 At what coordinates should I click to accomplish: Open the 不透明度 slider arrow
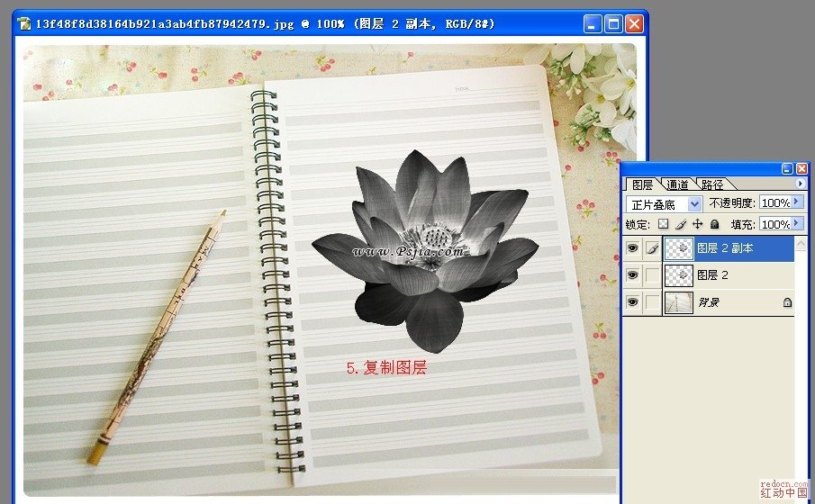[796, 202]
